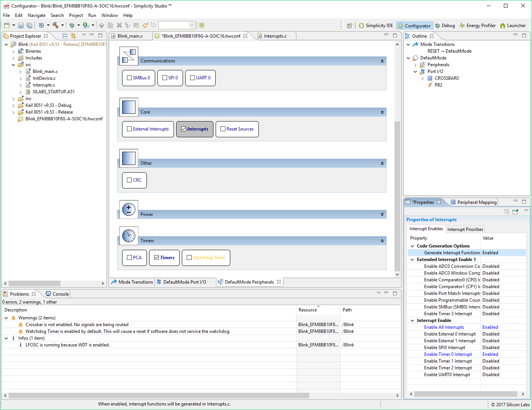Viewport: 532px width, 410px height.
Task: Switch to the Interrupt Priorities tab
Action: (465, 229)
